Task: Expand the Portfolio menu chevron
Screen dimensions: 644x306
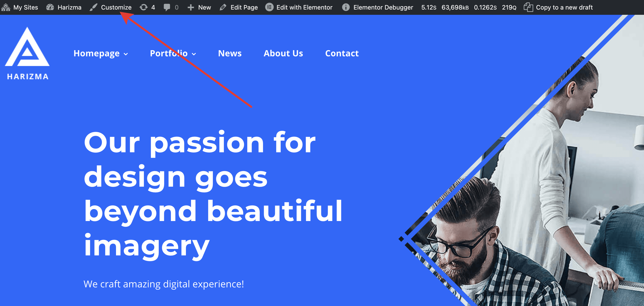Action: click(x=194, y=54)
